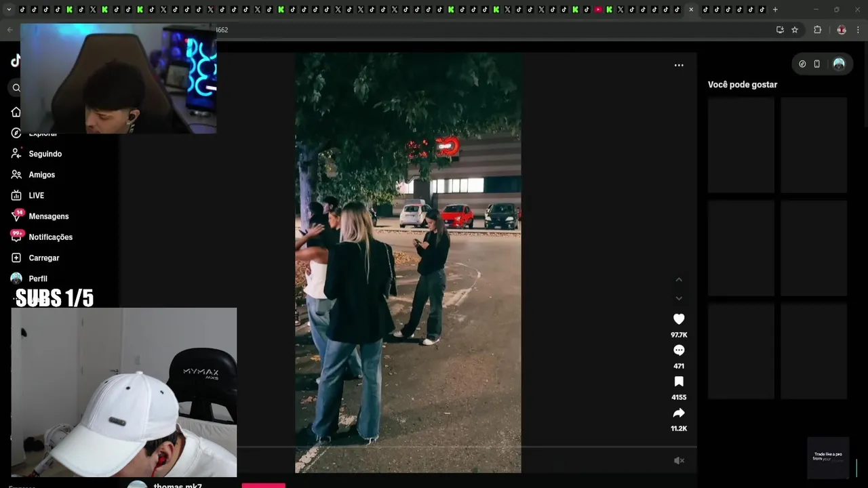This screenshot has height=488, width=868.
Task: Click the Trade like a pro ad
Action: point(828,457)
